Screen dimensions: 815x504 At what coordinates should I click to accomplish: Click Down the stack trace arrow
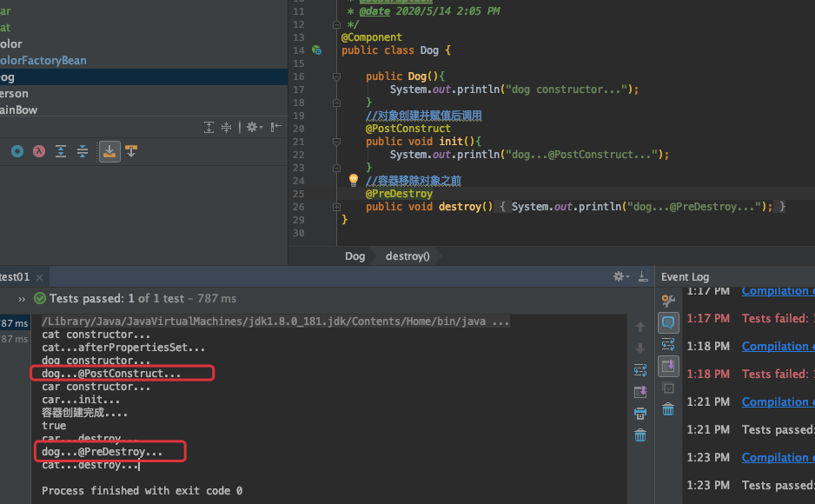[x=640, y=348]
